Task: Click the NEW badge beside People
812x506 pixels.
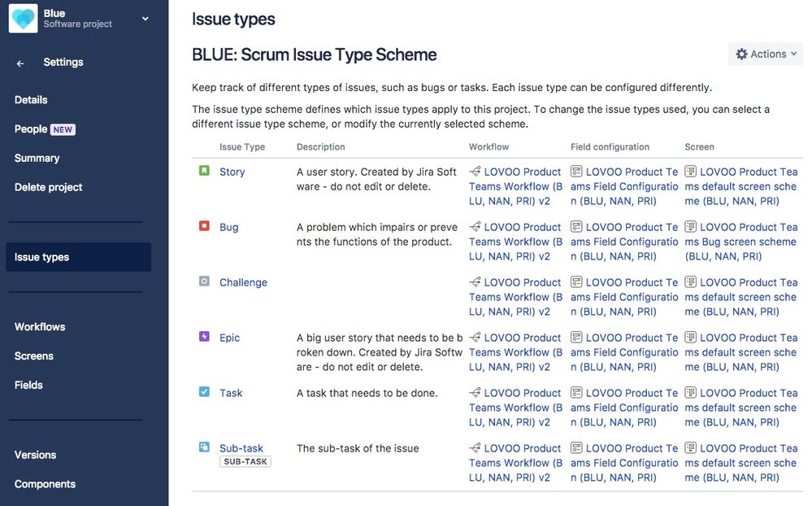Action: click(63, 129)
